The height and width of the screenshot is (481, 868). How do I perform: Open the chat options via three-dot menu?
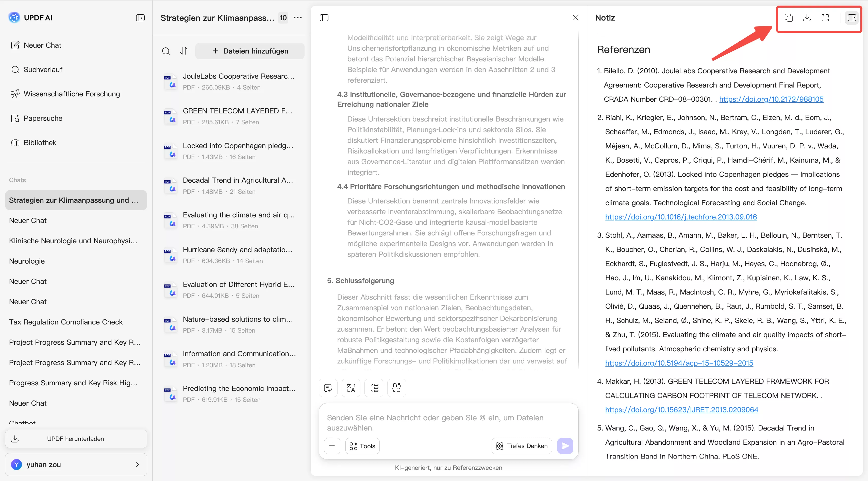(x=298, y=18)
